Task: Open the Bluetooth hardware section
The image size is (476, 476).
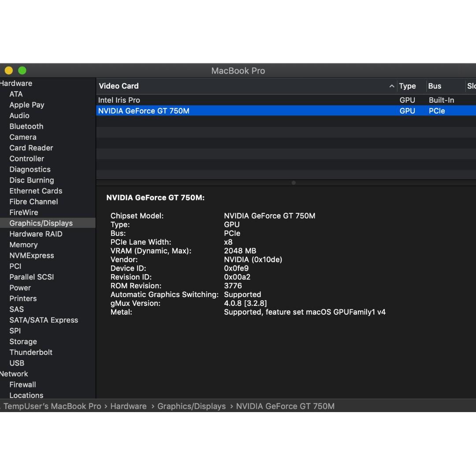Action: (26, 126)
